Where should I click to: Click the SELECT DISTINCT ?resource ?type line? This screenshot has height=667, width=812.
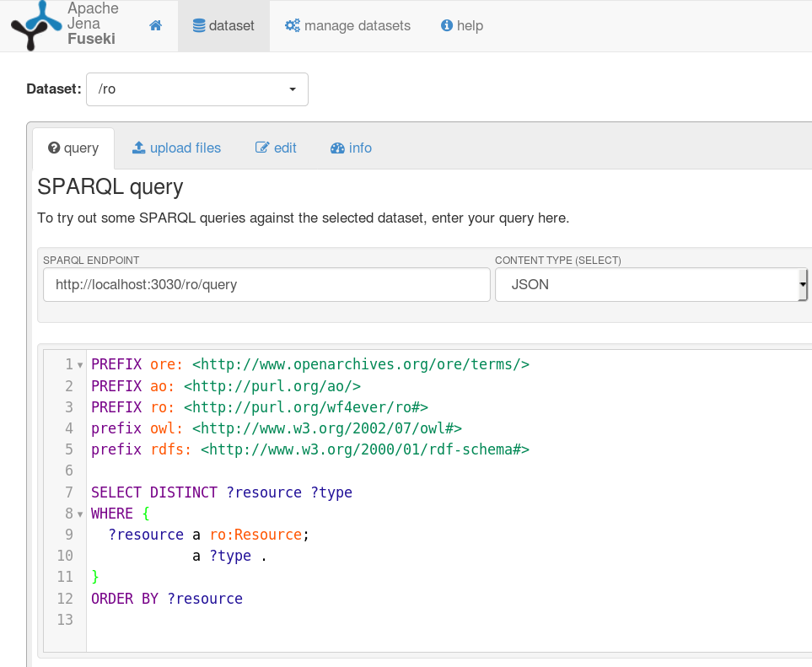(x=222, y=492)
